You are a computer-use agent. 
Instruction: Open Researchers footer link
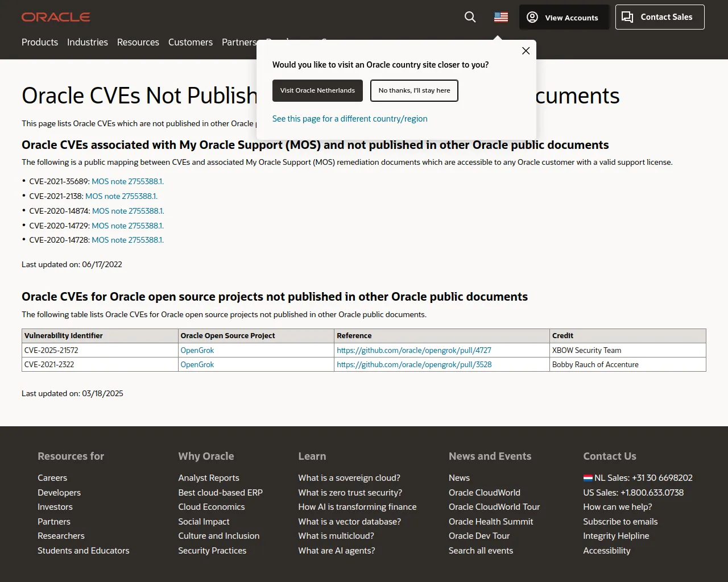point(61,536)
